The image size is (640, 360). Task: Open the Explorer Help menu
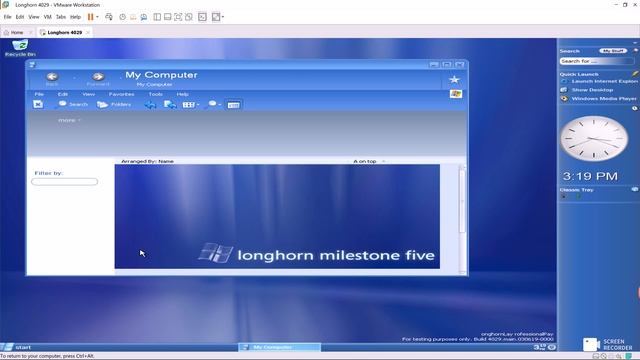pyautogui.click(x=182, y=94)
